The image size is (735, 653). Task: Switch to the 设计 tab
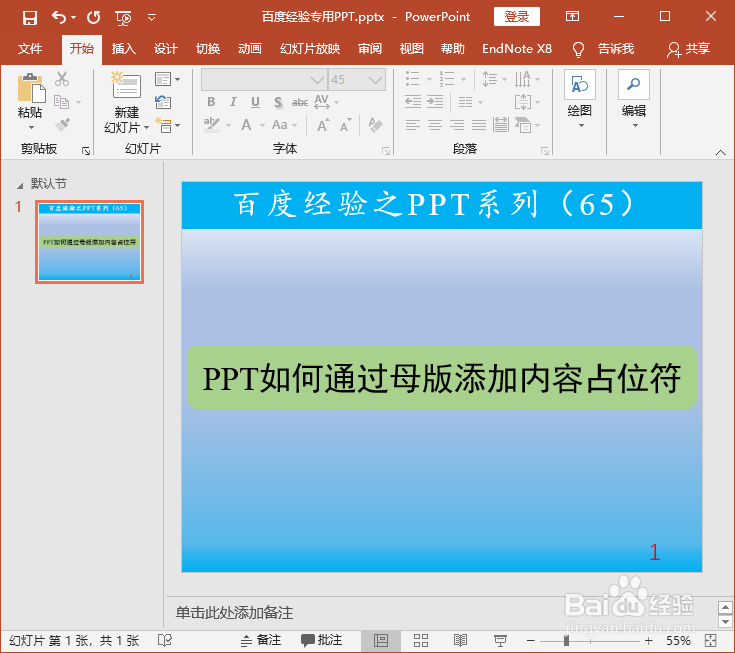click(x=165, y=49)
